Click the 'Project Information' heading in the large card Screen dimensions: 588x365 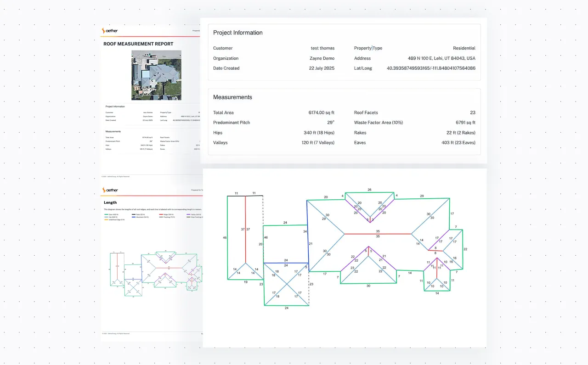coord(238,33)
